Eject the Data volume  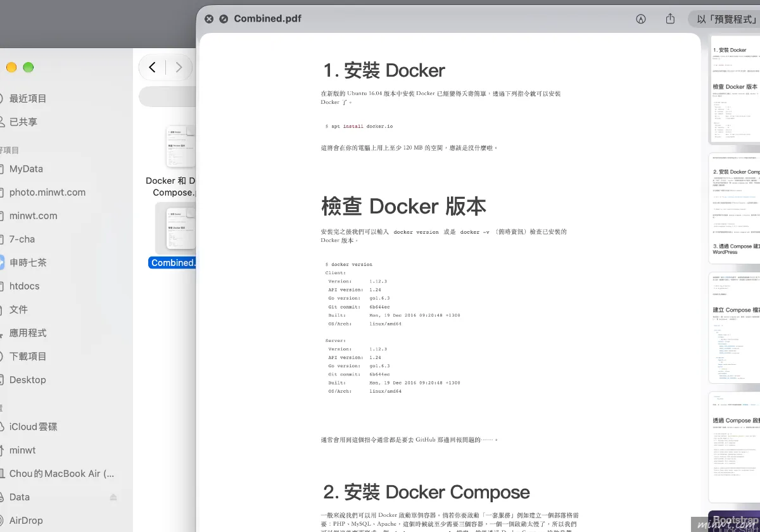(x=113, y=497)
